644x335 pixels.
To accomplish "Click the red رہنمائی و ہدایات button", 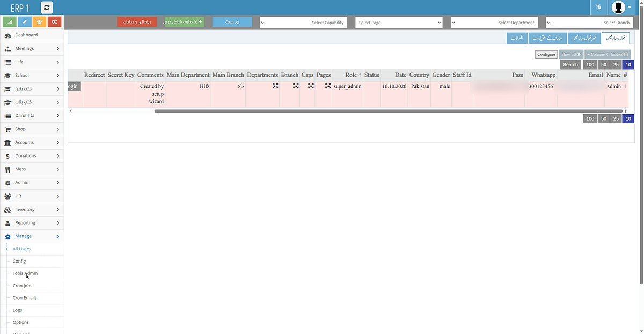I will 137,22.
